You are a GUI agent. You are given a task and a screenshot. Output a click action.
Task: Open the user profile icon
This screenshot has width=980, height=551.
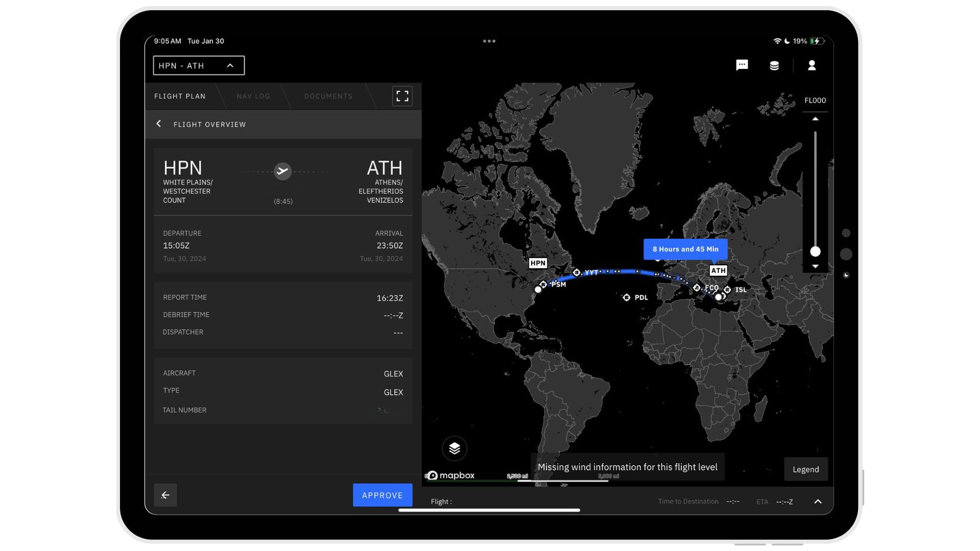coord(812,65)
